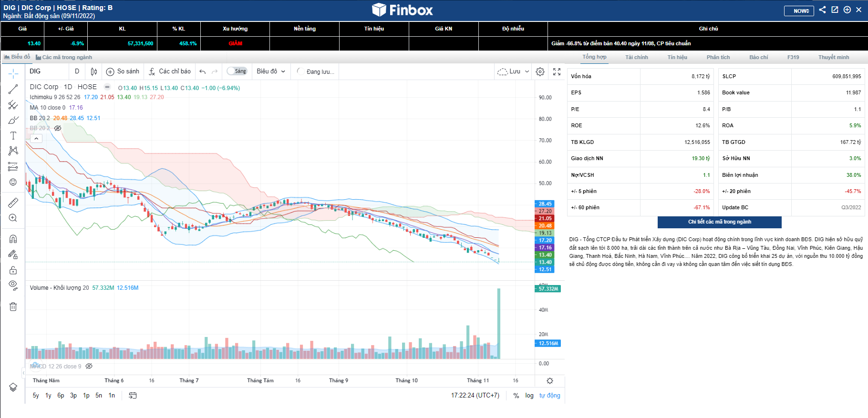
Task: Set chart range to 1n
Action: pyautogui.click(x=112, y=396)
